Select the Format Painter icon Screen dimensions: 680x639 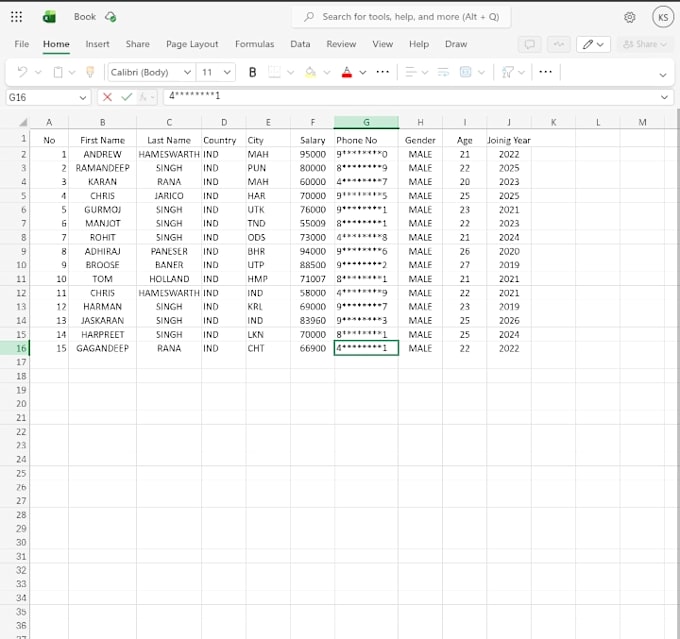coord(90,72)
